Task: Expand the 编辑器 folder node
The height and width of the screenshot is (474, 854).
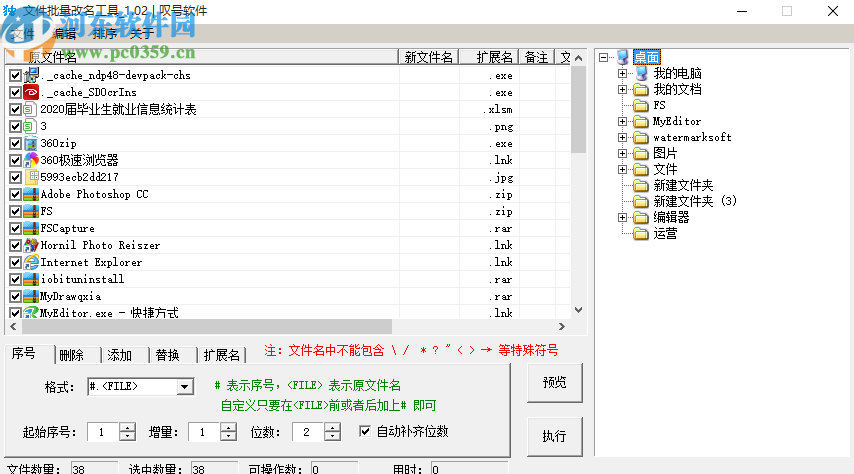Action: tap(622, 217)
